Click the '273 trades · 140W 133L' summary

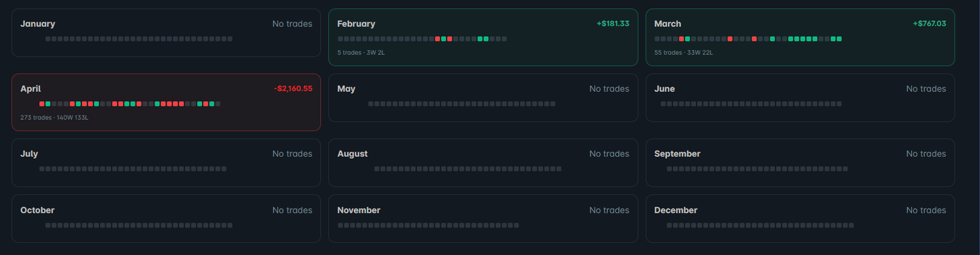(55, 118)
